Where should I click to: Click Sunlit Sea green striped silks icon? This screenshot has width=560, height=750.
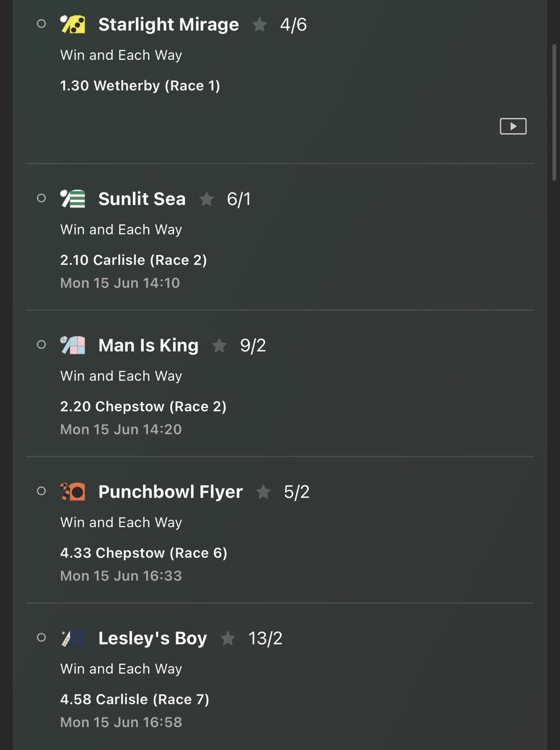click(72, 199)
